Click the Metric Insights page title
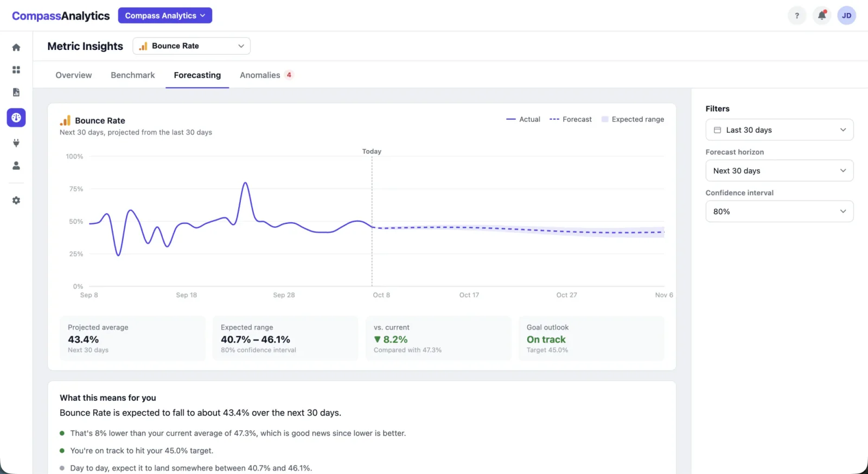The width and height of the screenshot is (868, 474). click(x=85, y=46)
